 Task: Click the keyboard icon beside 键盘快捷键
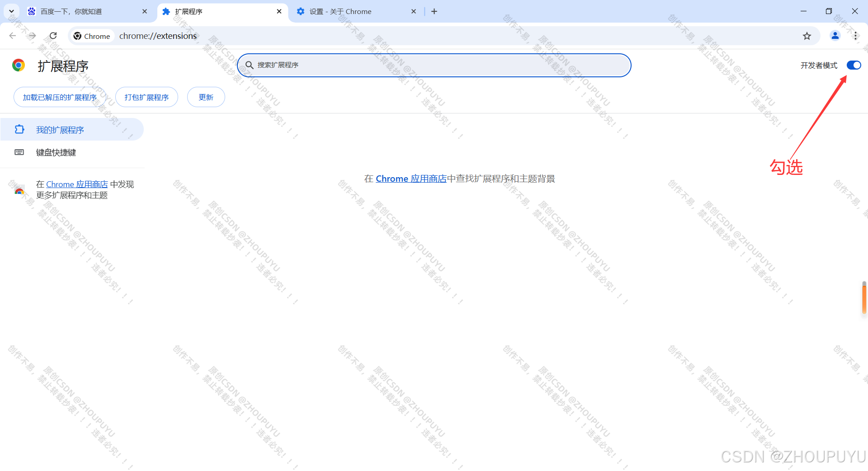(x=19, y=152)
